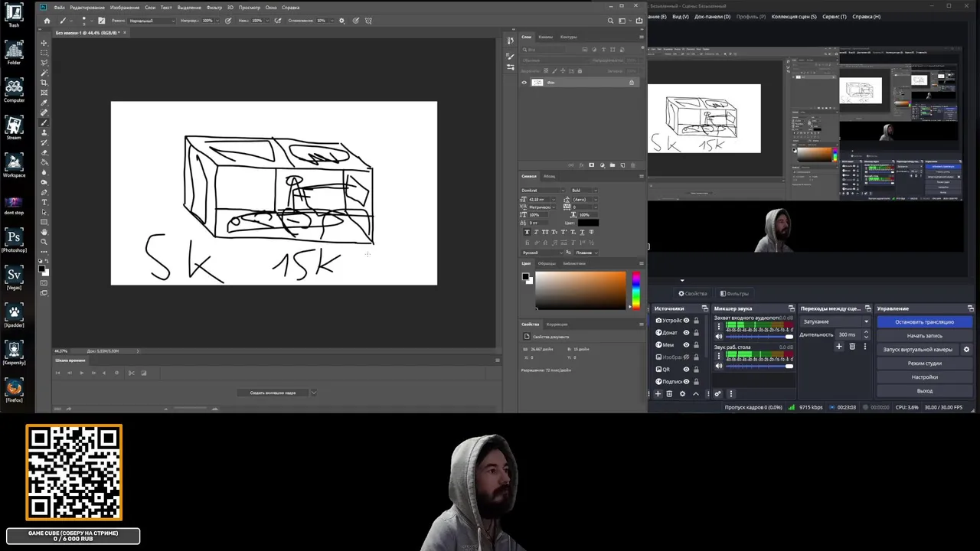Click Режим студии in OBS
The width and height of the screenshot is (980, 551).
point(925,364)
